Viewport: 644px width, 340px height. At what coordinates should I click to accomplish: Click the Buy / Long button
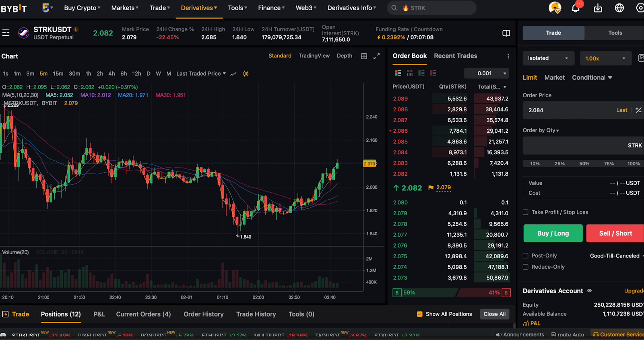(553, 233)
